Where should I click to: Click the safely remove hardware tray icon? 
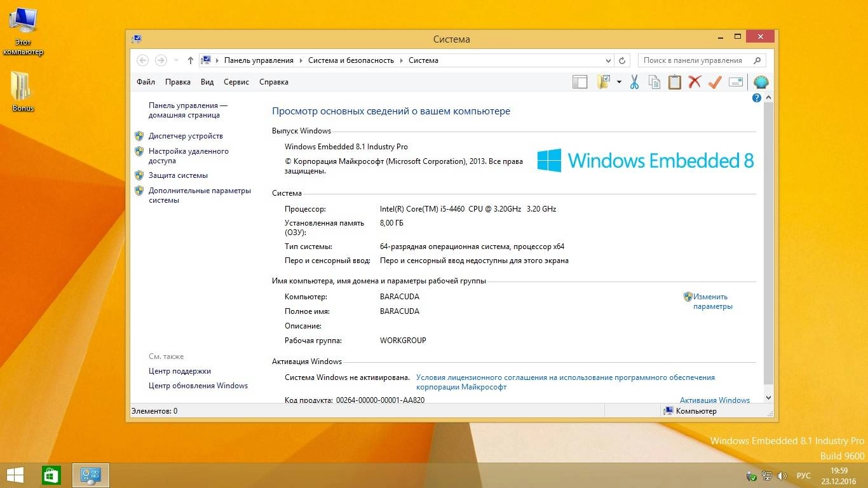[x=752, y=476]
